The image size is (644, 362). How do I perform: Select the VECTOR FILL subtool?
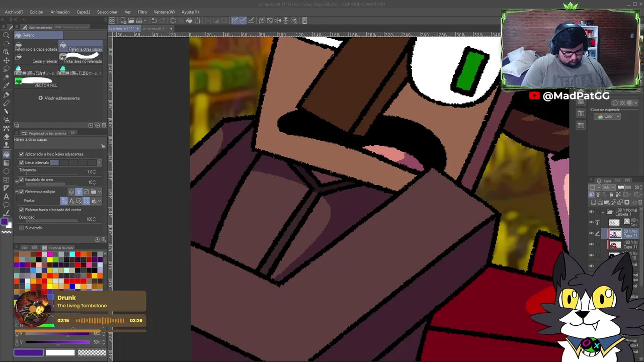pyautogui.click(x=36, y=82)
